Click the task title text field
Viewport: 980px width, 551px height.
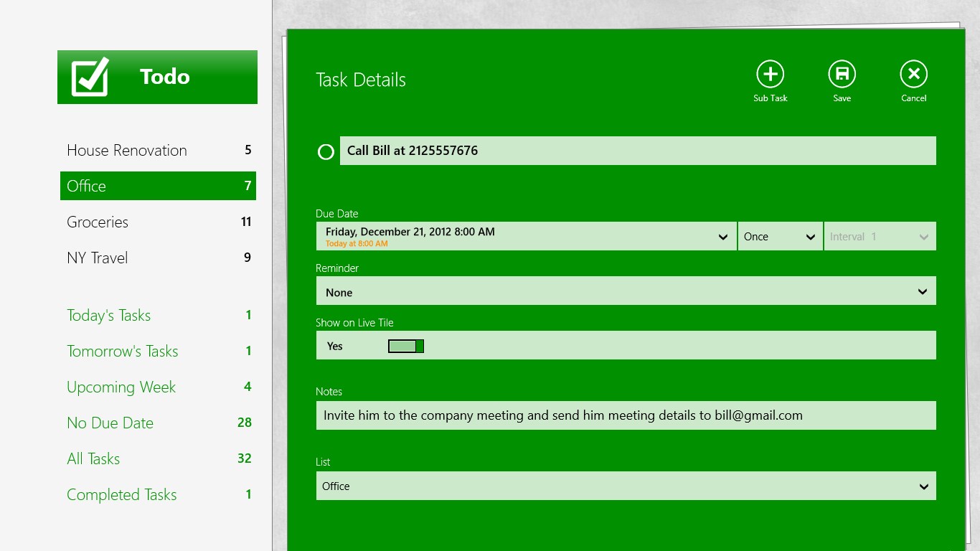click(637, 151)
